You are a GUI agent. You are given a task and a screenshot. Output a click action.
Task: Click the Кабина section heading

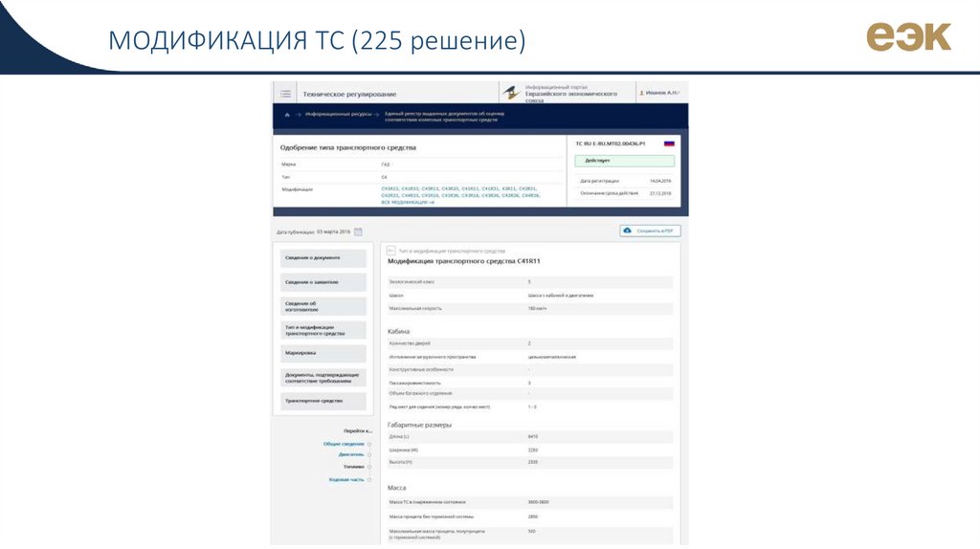pyautogui.click(x=399, y=331)
